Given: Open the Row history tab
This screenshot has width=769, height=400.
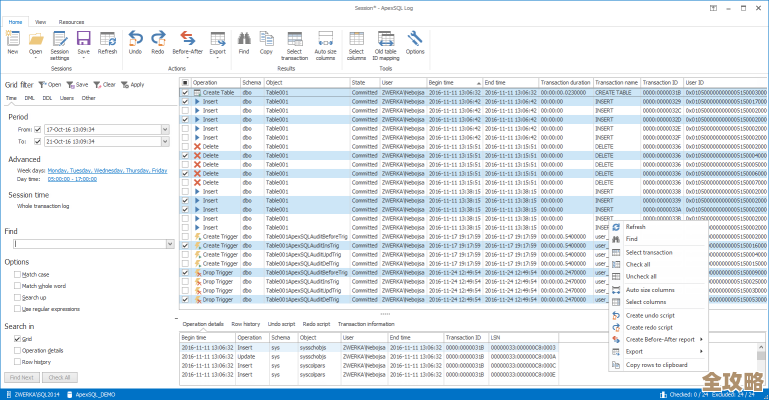Looking at the screenshot, I should tap(245, 325).
